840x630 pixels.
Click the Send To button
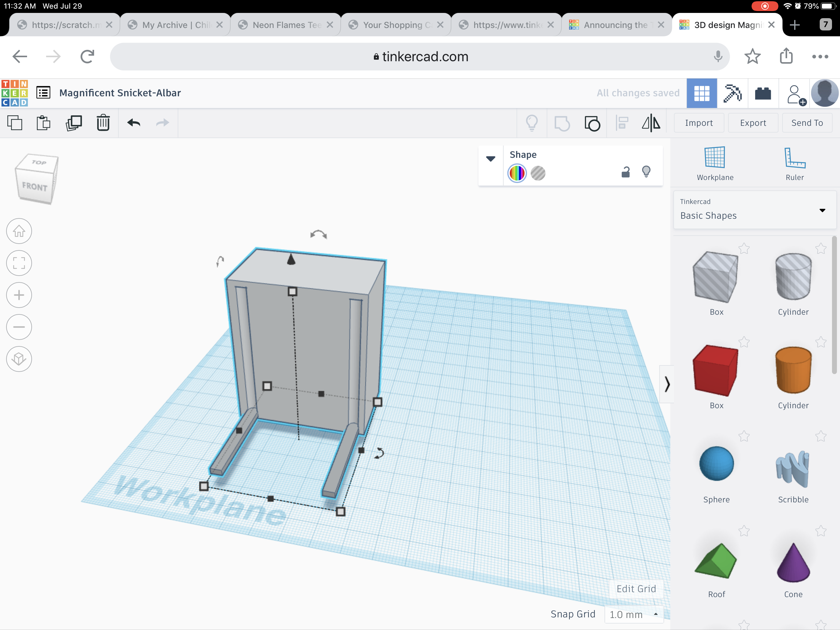[807, 123]
